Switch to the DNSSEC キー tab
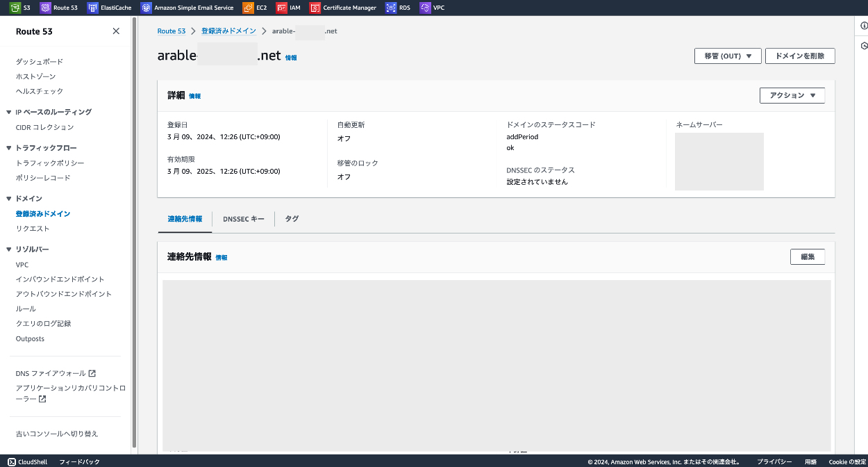Screen dimensions: 868x467 coord(243,219)
